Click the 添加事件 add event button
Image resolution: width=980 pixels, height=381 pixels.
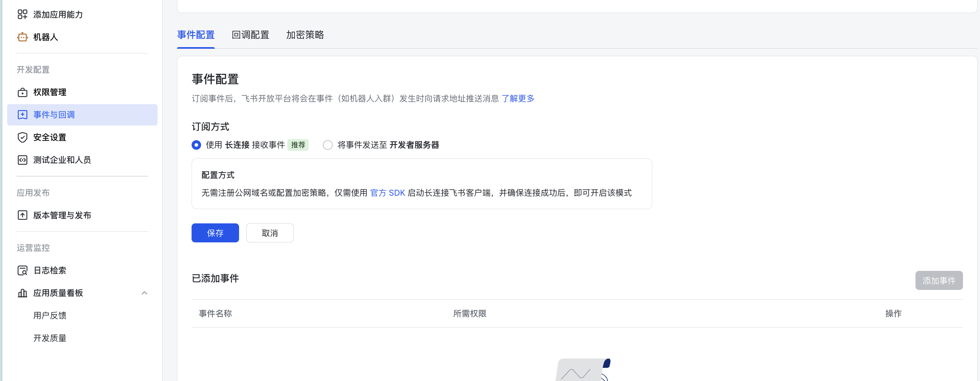[x=939, y=280]
